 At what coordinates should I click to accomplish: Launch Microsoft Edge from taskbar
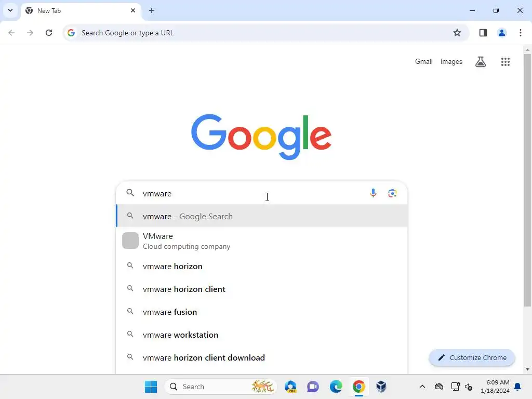point(336,387)
